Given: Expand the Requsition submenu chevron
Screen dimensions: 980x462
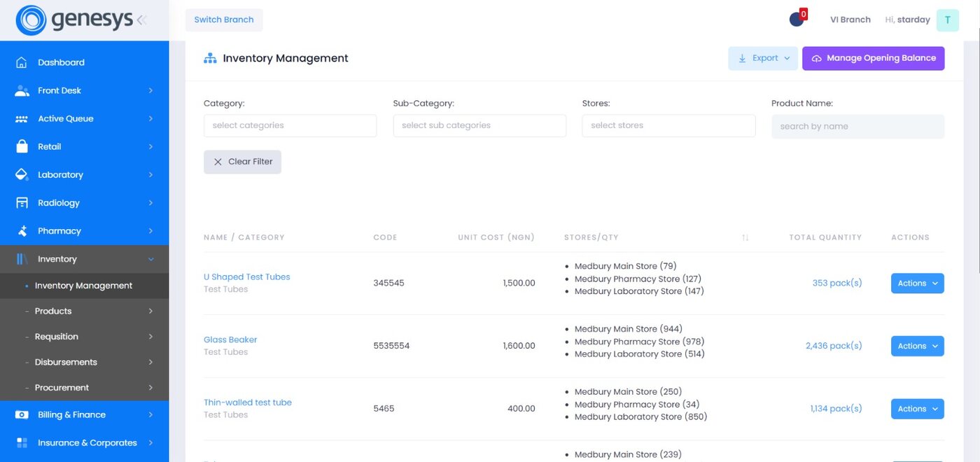Looking at the screenshot, I should (150, 337).
